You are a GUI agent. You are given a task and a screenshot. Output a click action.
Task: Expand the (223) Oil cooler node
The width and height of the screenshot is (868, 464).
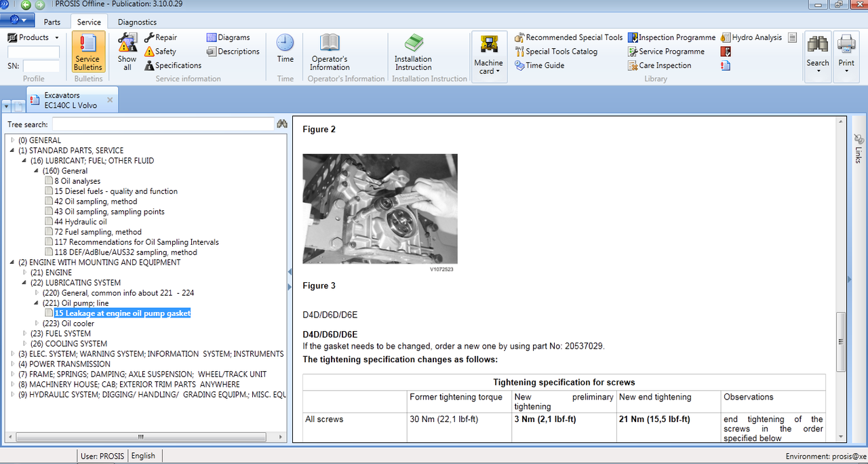tap(37, 323)
